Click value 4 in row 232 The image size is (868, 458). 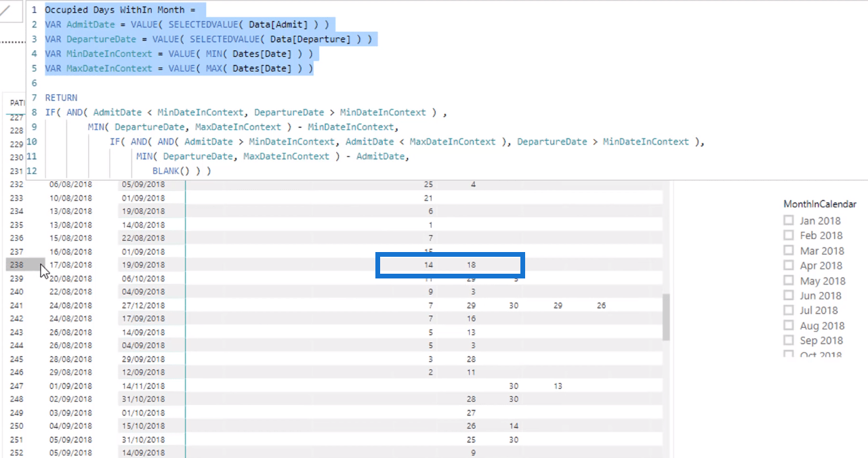click(473, 184)
